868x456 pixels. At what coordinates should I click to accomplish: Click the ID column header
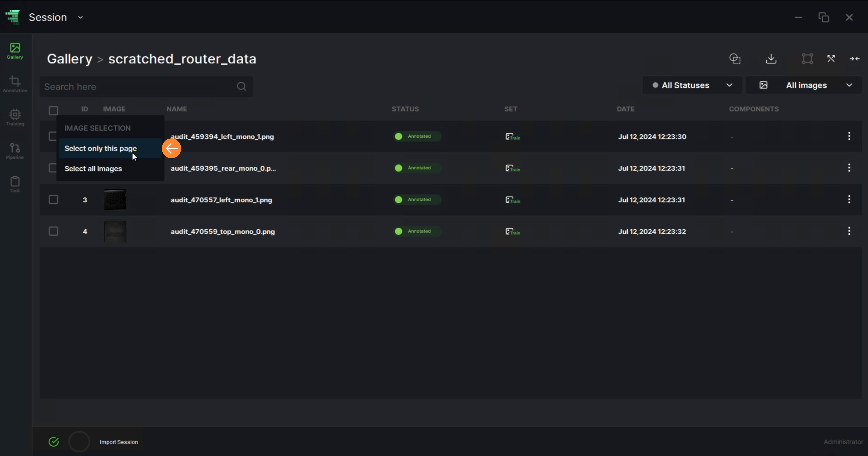85,109
